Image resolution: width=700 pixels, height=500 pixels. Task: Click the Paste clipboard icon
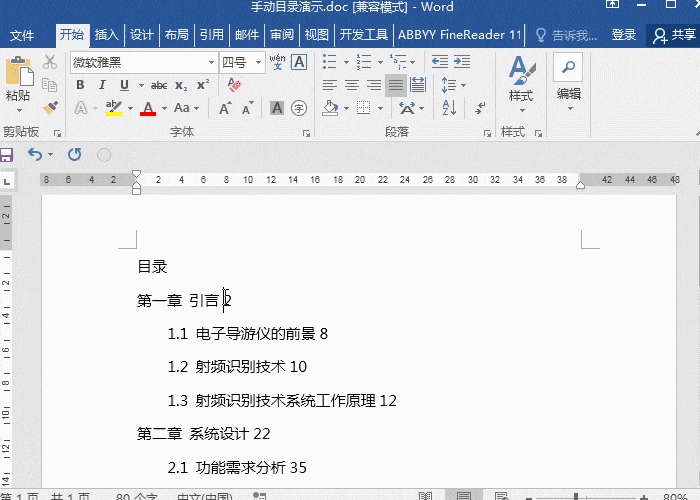tap(19, 71)
